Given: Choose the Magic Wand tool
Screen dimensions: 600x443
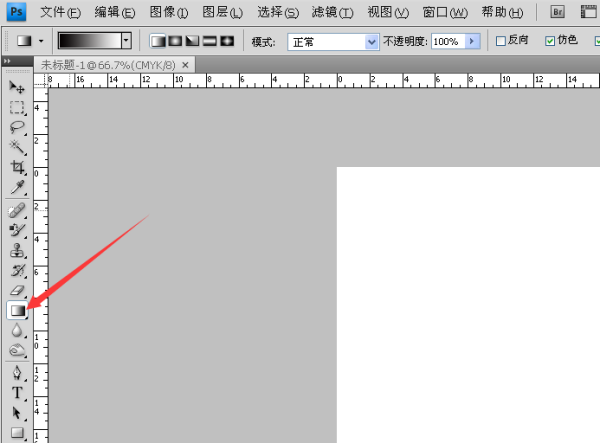Looking at the screenshot, I should pyautogui.click(x=17, y=147).
